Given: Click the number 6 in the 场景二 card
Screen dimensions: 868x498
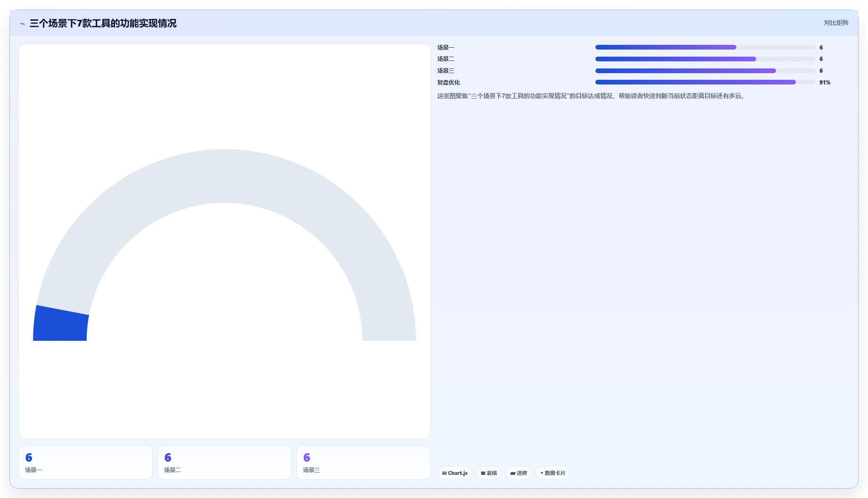Looking at the screenshot, I should click(168, 457).
